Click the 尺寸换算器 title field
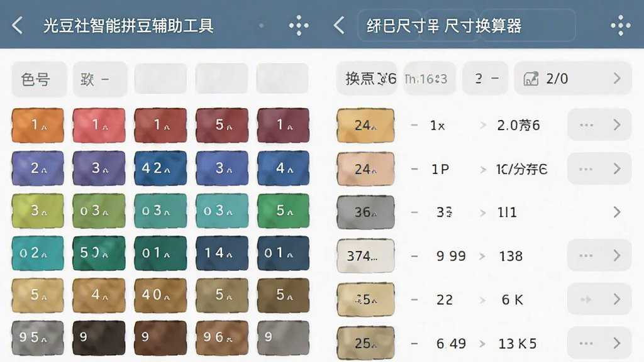This screenshot has width=644, height=362. point(467,25)
